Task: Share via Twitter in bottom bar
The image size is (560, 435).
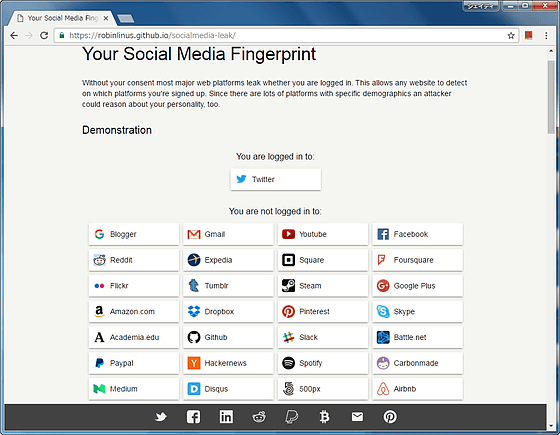Action: click(161, 417)
